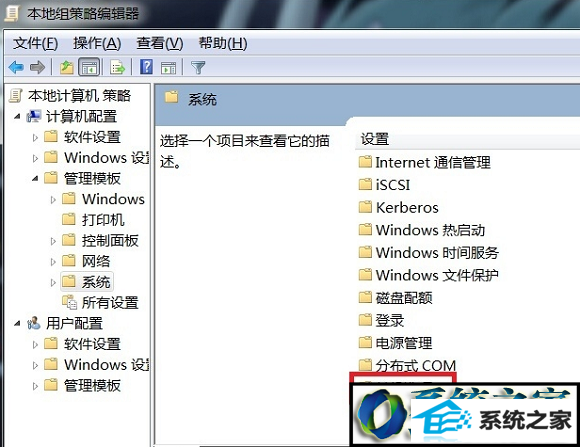580x447 pixels.
Task: Go up one level with folder-up icon
Action: (67, 67)
